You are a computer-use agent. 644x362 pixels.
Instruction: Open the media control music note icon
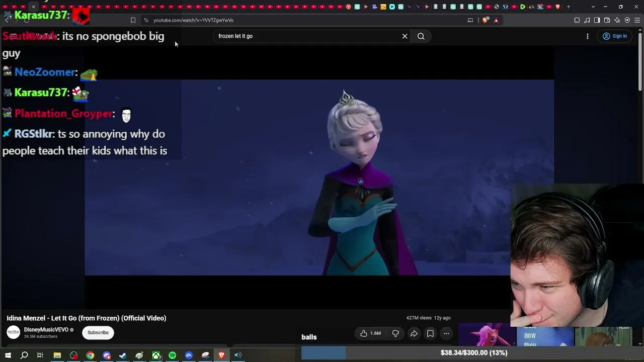587,20
